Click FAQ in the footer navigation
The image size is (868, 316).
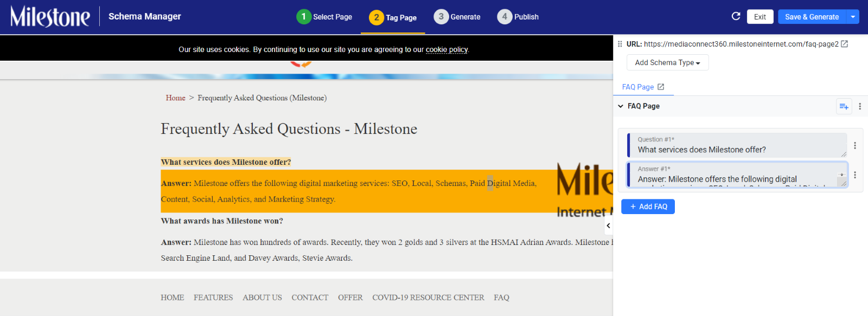(x=501, y=298)
